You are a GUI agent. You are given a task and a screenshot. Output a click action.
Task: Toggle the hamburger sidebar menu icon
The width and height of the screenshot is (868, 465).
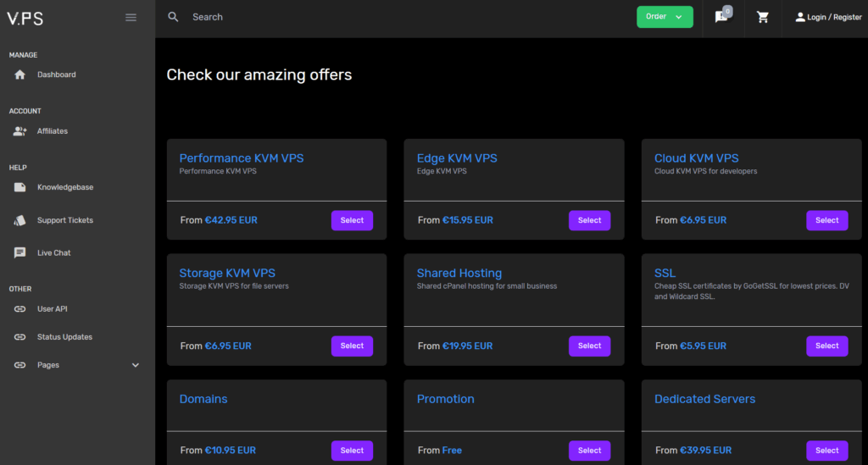pyautogui.click(x=131, y=18)
